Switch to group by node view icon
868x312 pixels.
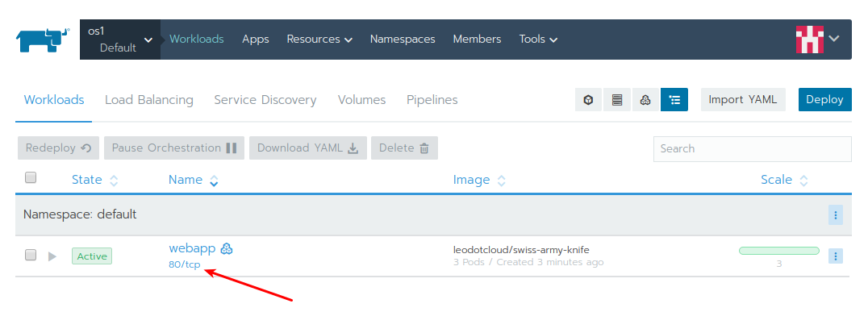[x=617, y=100]
